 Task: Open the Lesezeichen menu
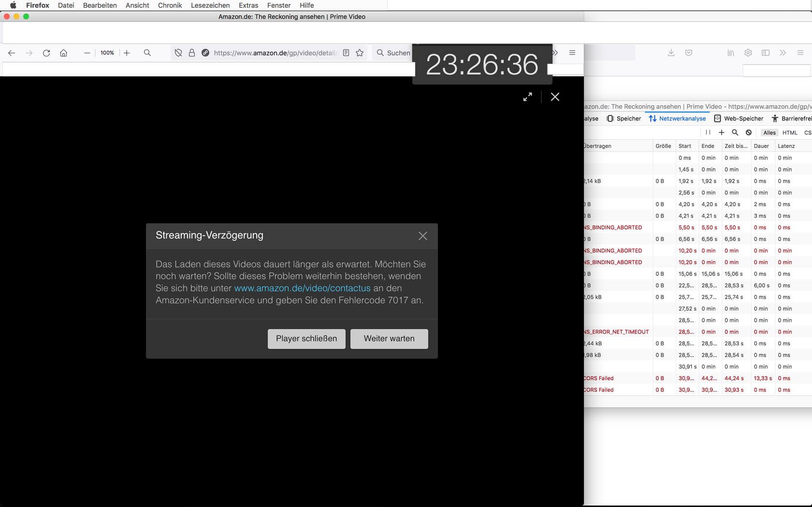(x=210, y=5)
